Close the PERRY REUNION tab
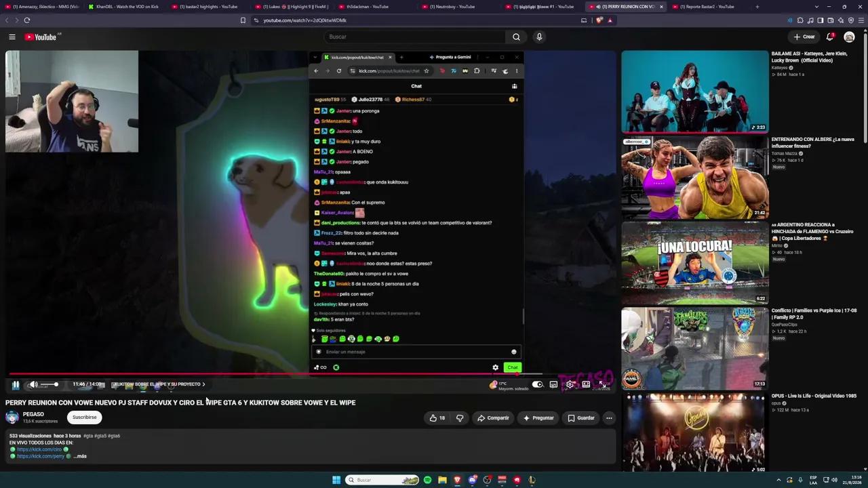This screenshot has width=868, height=488. [x=661, y=7]
